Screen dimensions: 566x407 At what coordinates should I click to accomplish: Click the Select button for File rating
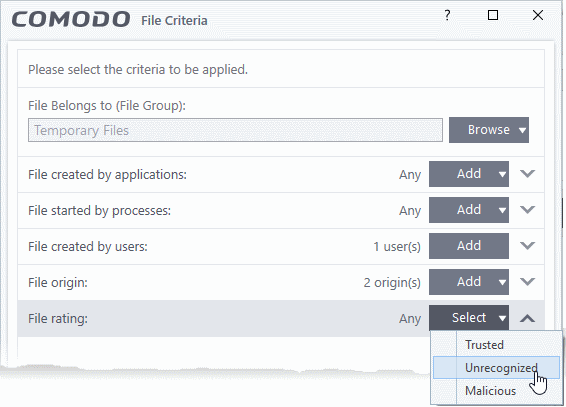[x=469, y=318]
